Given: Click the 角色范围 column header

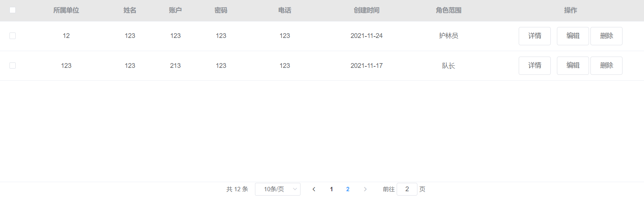Looking at the screenshot, I should pyautogui.click(x=448, y=10).
